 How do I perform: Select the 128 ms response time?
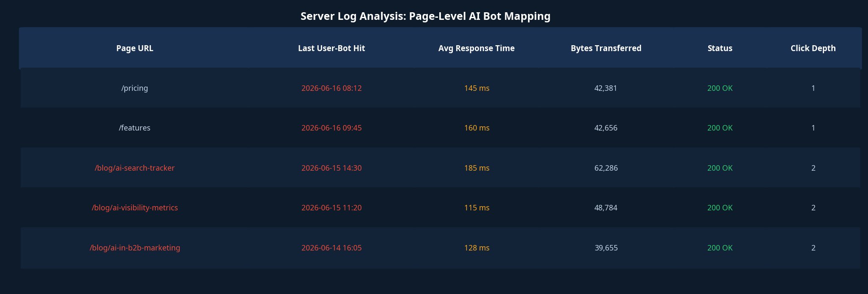pyautogui.click(x=476, y=248)
